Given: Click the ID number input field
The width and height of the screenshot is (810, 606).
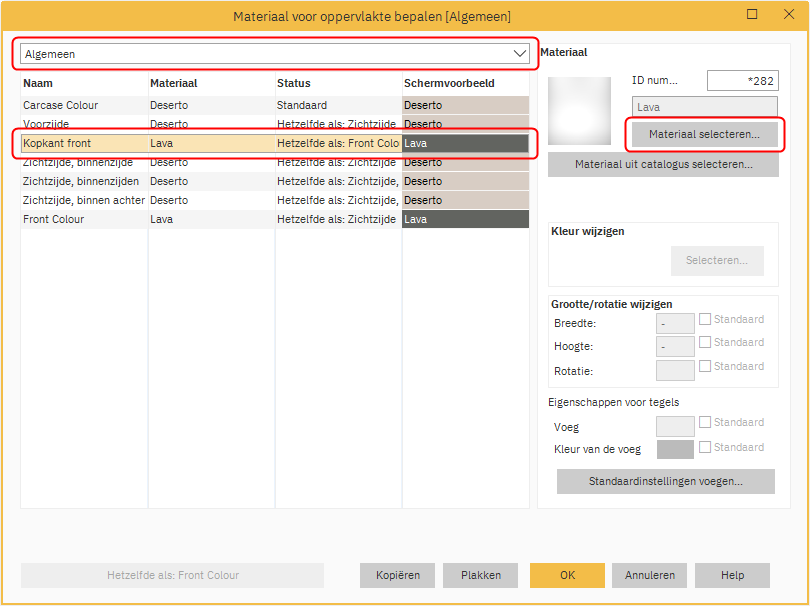Looking at the screenshot, I should [741, 81].
